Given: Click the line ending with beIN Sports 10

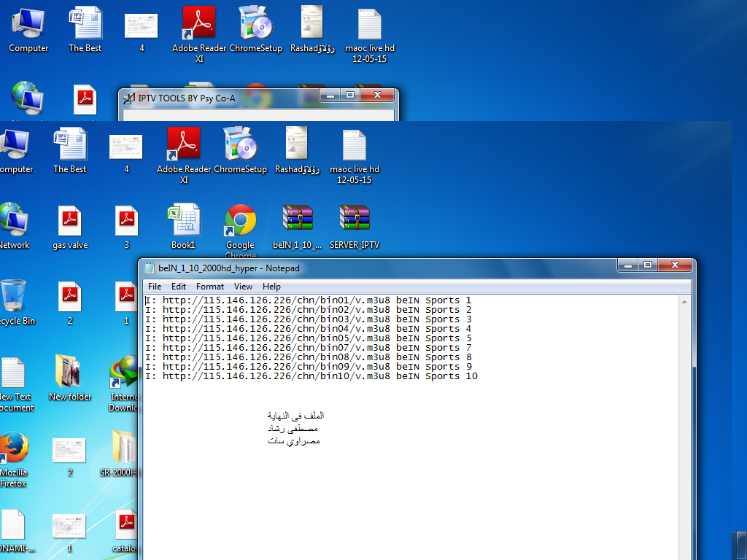Looking at the screenshot, I should tap(311, 377).
